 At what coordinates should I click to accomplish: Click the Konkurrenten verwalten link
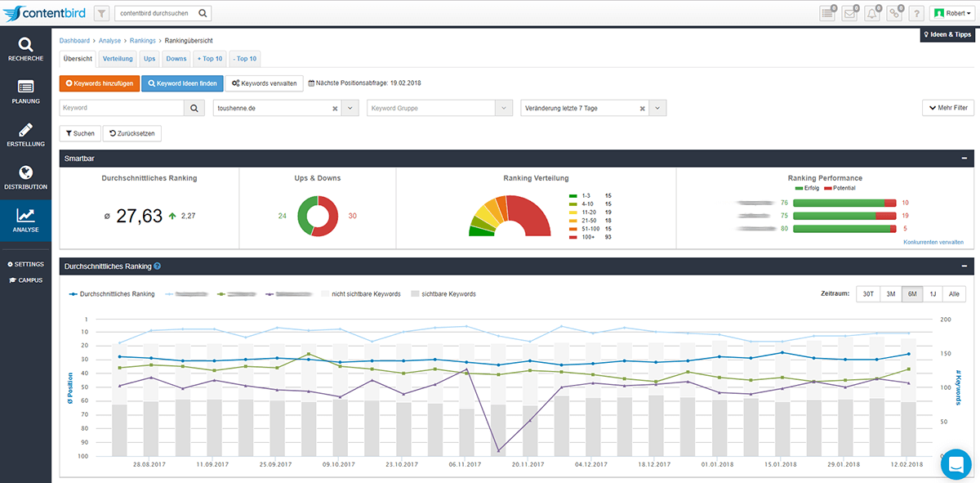click(x=933, y=242)
